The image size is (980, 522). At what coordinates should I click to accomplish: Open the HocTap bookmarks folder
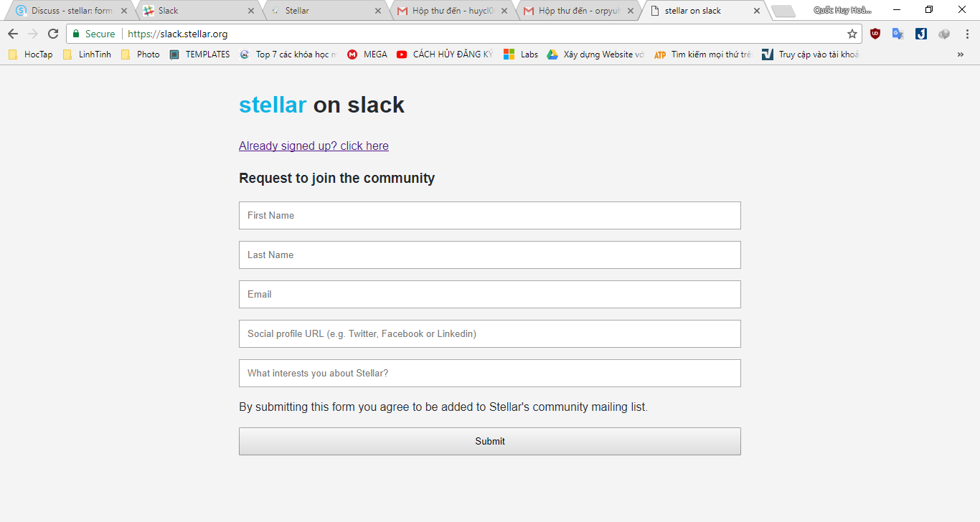[31, 54]
